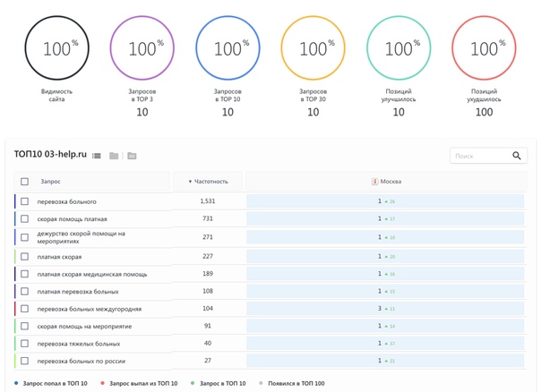The height and width of the screenshot is (392, 541).
Task: Click frequency value 40
Action: (x=208, y=343)
